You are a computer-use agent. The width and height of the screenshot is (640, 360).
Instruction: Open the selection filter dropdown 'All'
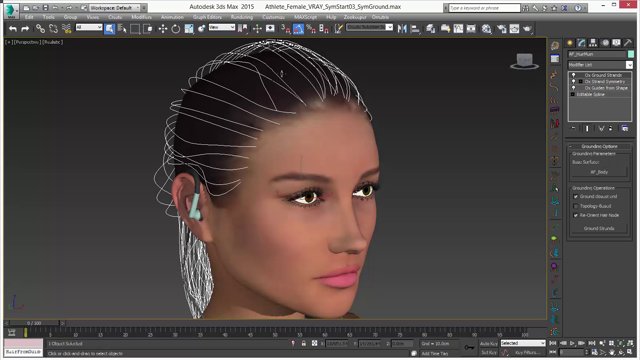point(89,27)
